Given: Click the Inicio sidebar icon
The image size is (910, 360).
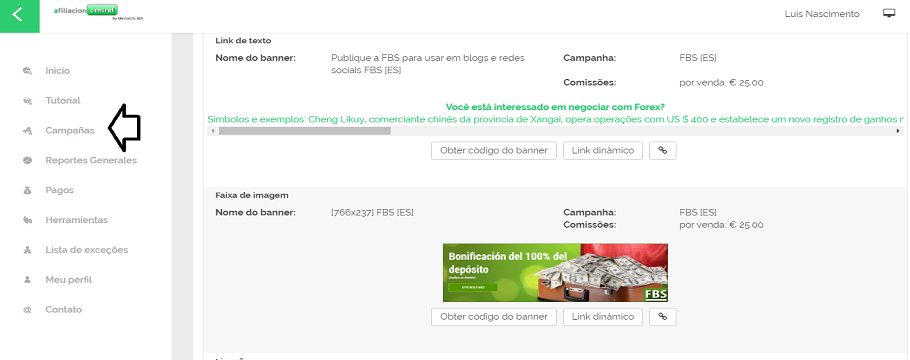Looking at the screenshot, I should tap(27, 71).
